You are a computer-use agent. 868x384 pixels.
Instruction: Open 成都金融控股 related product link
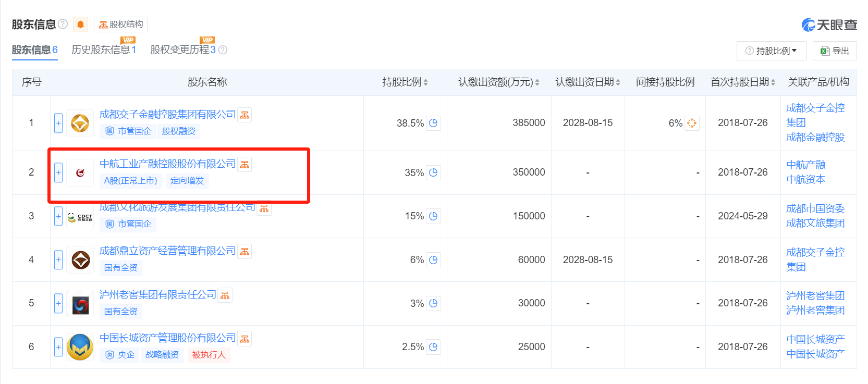[x=815, y=138]
